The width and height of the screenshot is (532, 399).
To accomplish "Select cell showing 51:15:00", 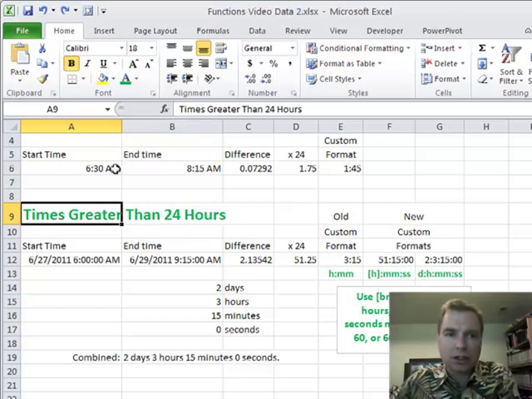I will [389, 260].
